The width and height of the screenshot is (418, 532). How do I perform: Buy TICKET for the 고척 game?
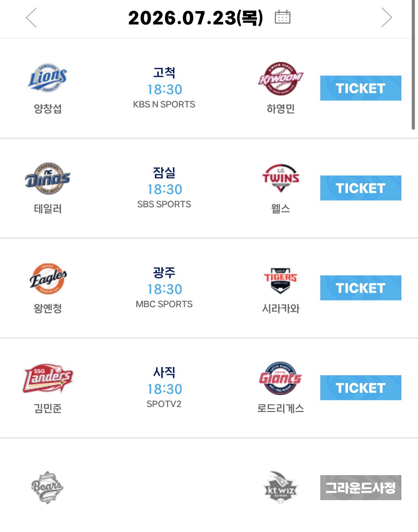click(x=361, y=88)
